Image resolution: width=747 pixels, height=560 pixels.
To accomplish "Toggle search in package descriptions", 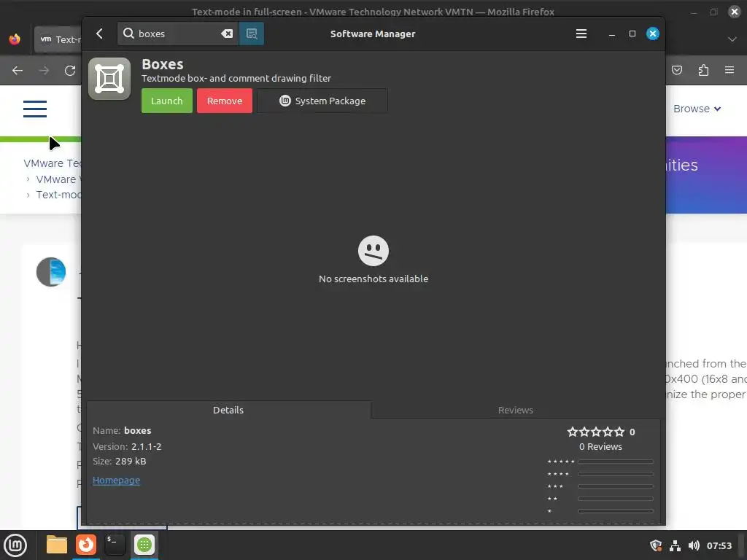I will (x=252, y=34).
